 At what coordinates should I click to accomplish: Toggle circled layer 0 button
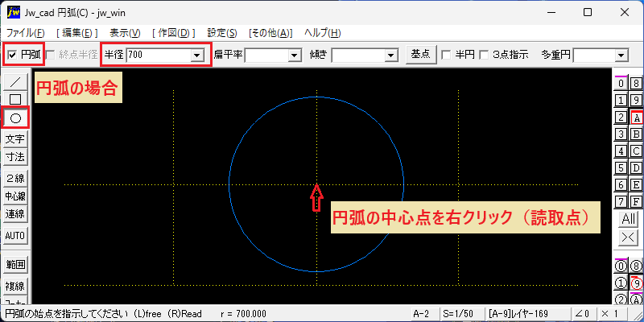[621, 266]
